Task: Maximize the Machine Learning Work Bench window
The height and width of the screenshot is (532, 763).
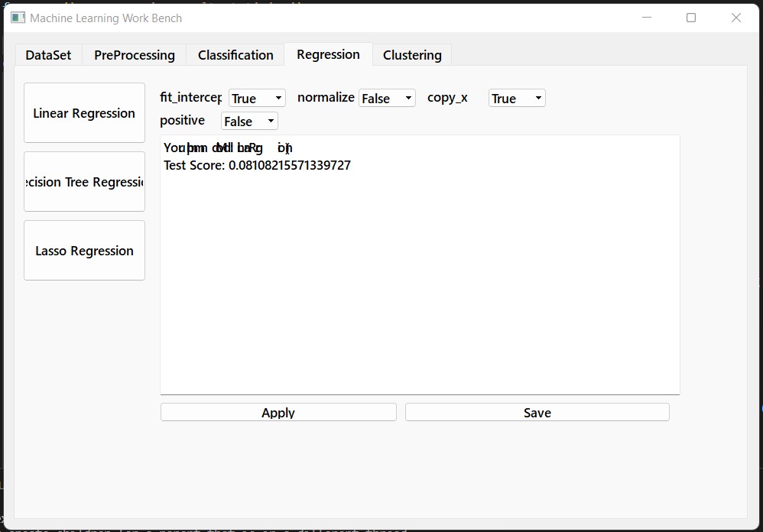Action: coord(691,18)
